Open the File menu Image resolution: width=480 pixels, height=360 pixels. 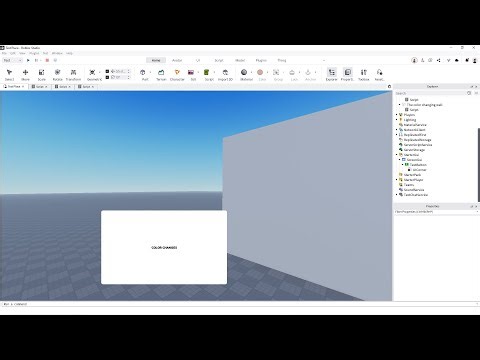coord(4,53)
